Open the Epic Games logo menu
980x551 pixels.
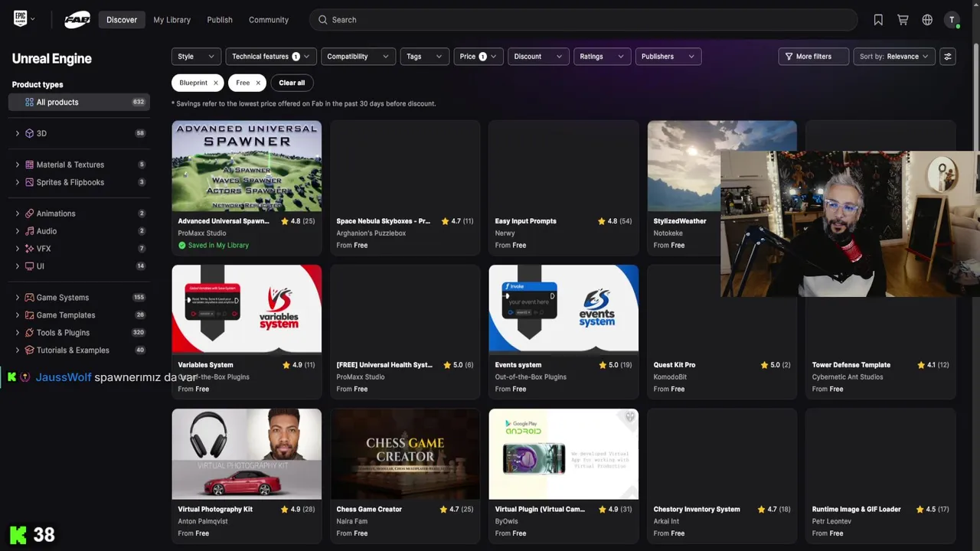tap(24, 19)
